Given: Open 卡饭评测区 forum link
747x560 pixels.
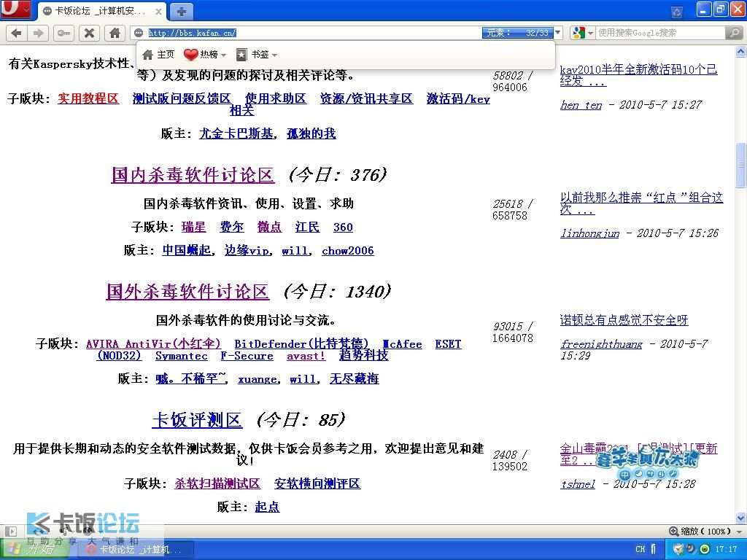Looking at the screenshot, I should coord(197,420).
